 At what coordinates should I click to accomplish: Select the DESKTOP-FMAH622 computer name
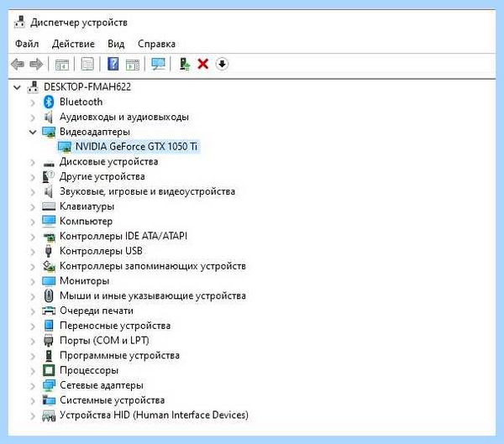[x=87, y=86]
